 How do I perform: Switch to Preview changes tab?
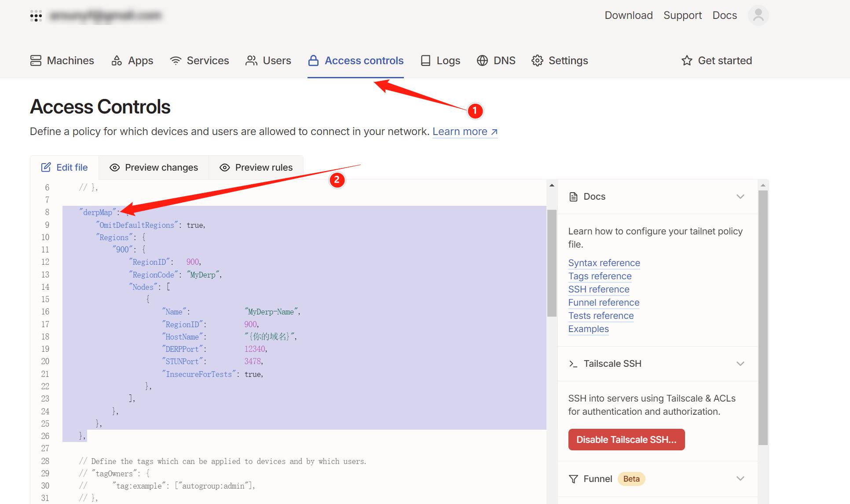(x=154, y=168)
